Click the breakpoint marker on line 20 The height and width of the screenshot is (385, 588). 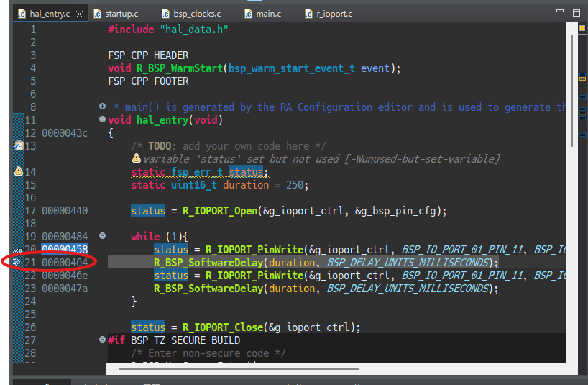pos(18,250)
